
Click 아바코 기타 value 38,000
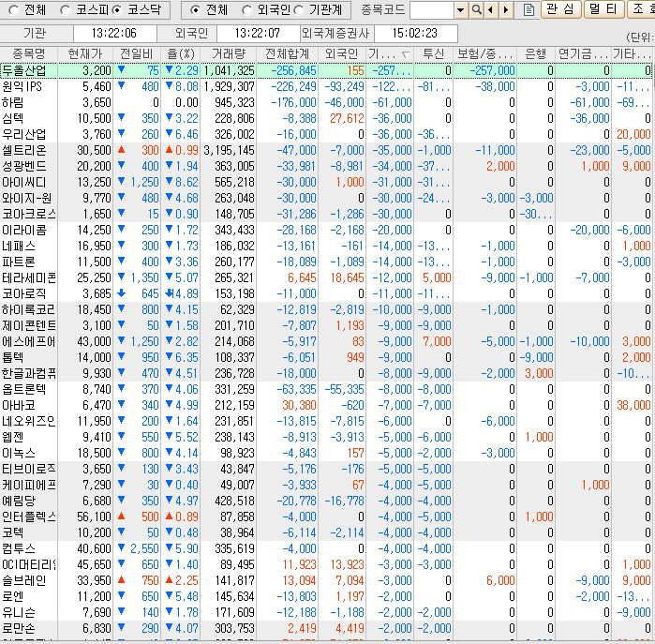[633, 405]
